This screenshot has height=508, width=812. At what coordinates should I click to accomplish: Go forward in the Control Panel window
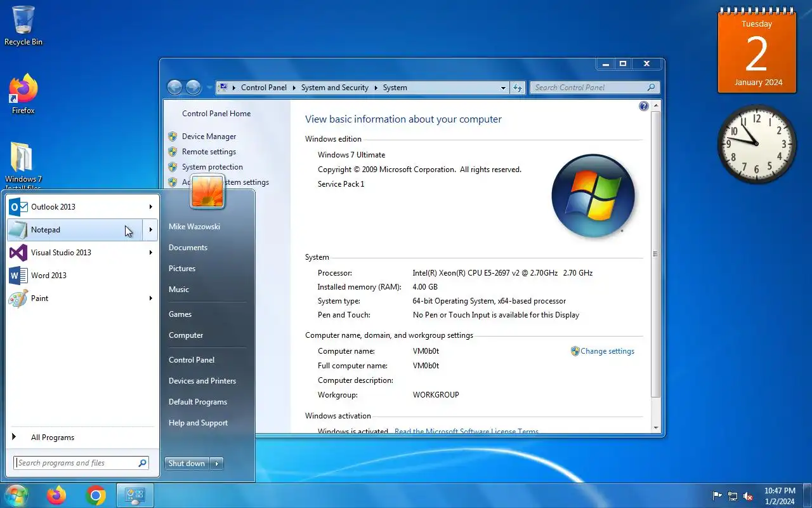click(193, 88)
